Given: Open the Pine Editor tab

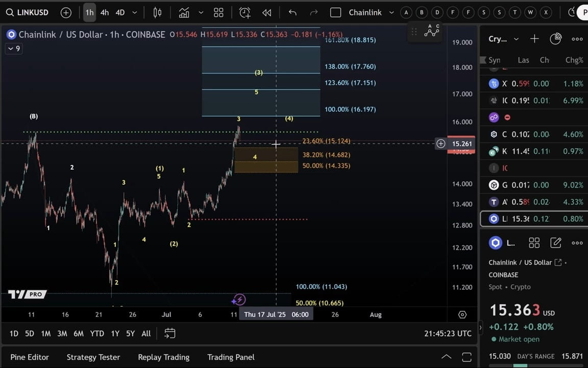Looking at the screenshot, I should (x=30, y=357).
